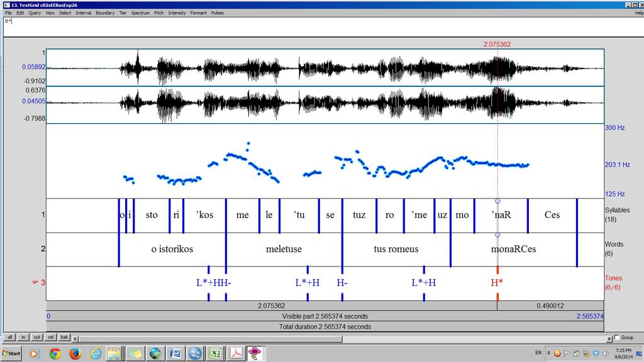Click the 'Visible part 2.565374 seconds' bar
Screen dimensions: 644x362
(325, 317)
